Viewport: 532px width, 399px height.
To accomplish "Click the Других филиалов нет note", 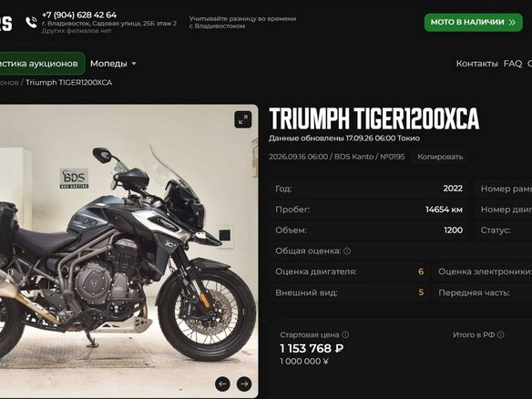I will click(x=77, y=31).
